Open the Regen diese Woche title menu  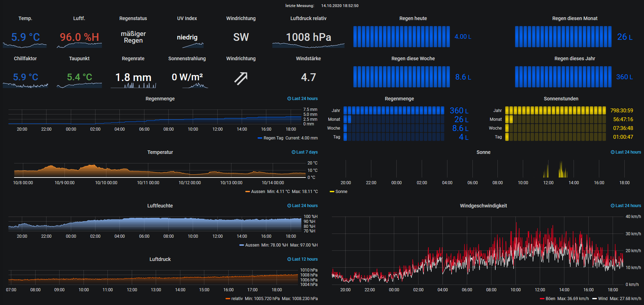413,58
